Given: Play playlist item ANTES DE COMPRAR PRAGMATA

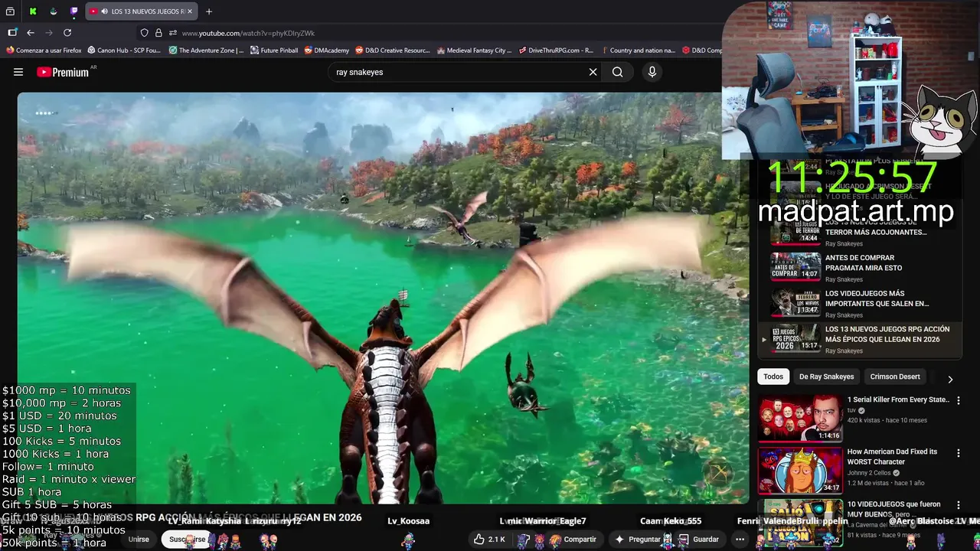Looking at the screenshot, I should tap(860, 268).
